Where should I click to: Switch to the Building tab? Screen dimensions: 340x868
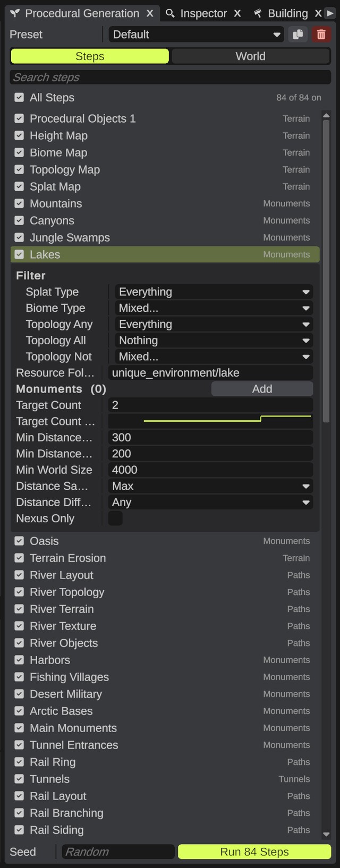pos(287,13)
